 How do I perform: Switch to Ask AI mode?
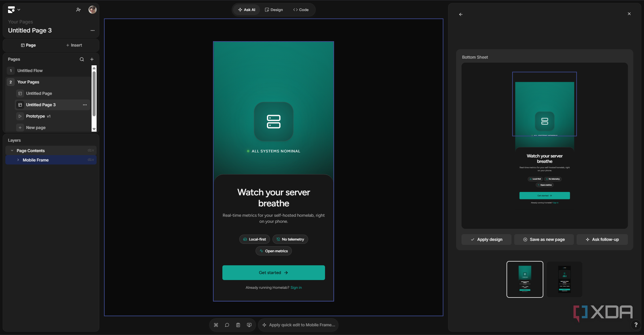pyautogui.click(x=247, y=10)
